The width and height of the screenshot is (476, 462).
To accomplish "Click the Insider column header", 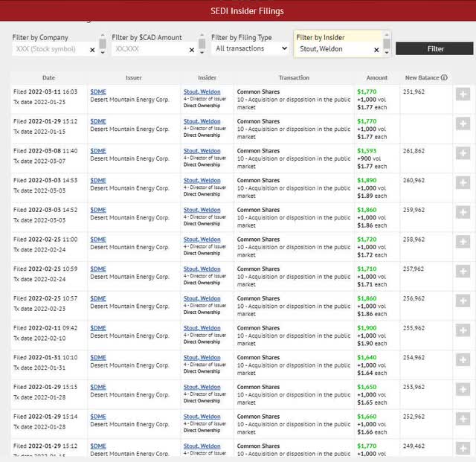I will (x=207, y=78).
